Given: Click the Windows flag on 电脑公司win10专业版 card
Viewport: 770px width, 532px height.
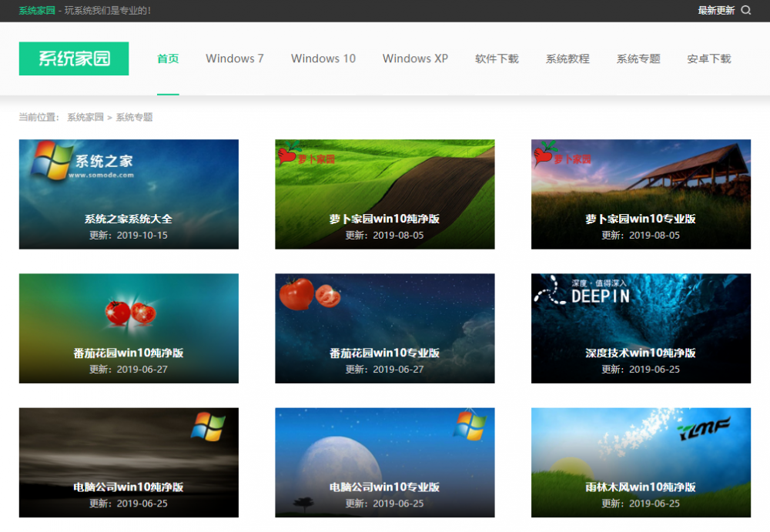Looking at the screenshot, I should coord(470,426).
